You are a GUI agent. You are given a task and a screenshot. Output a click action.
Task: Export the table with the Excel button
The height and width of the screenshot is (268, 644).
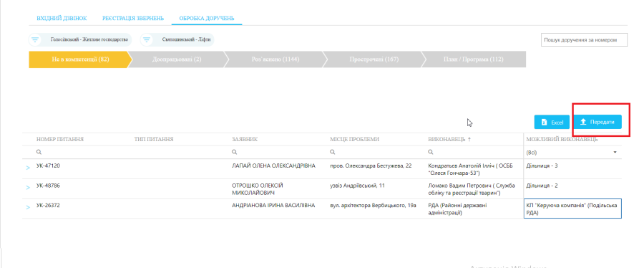pos(552,122)
